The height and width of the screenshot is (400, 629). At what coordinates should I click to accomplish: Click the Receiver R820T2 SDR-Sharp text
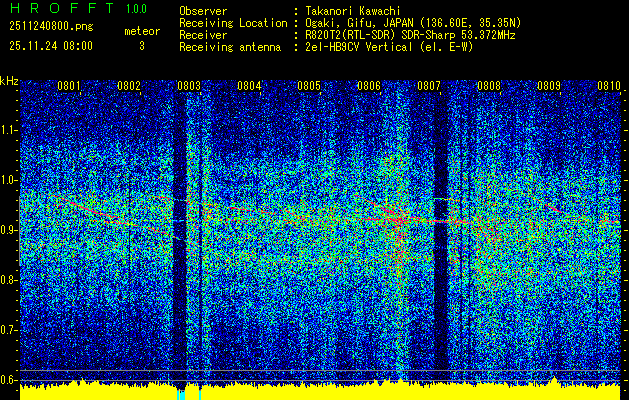click(x=410, y=35)
